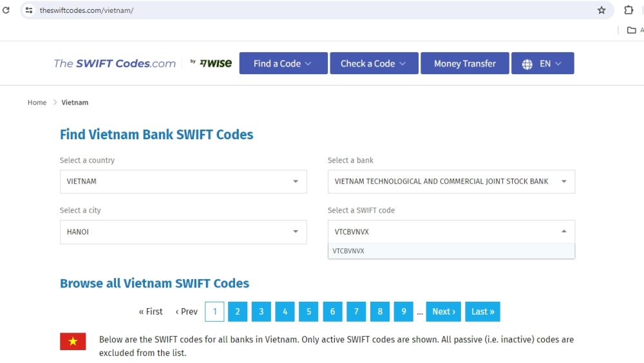This screenshot has width=644, height=363.
Task: Choose VTCBVNVX option from the SWIFT list
Action: point(349,251)
